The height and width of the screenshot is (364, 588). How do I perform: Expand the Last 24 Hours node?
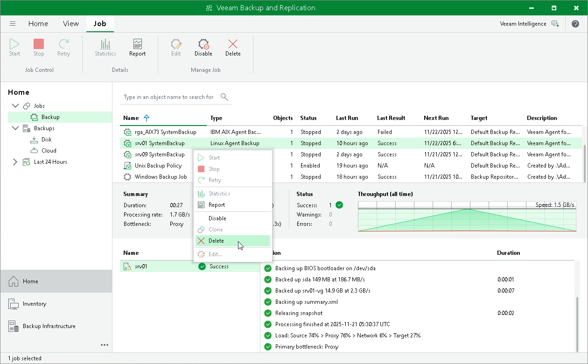[14, 161]
